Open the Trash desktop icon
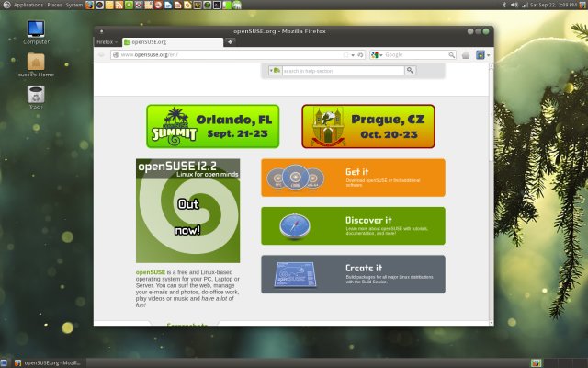This screenshot has height=368, width=588. click(x=36, y=98)
